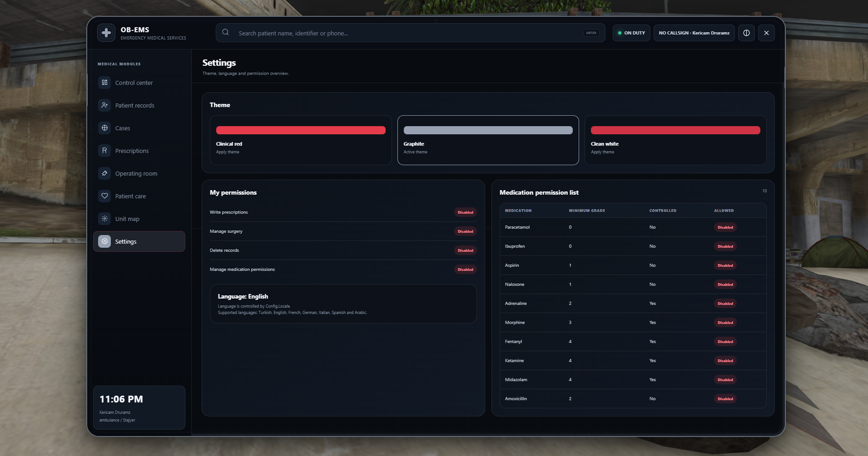Select the Operating room icon
The height and width of the screenshot is (456, 868).
point(104,173)
